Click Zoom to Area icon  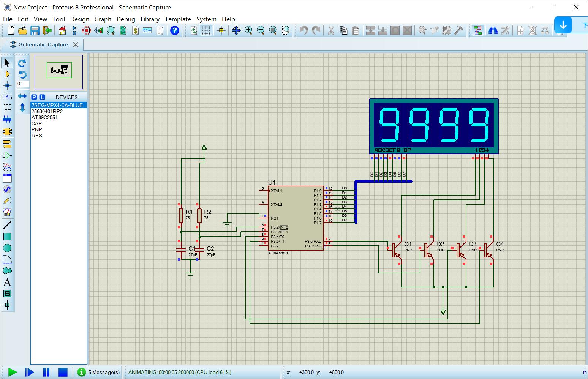285,30
